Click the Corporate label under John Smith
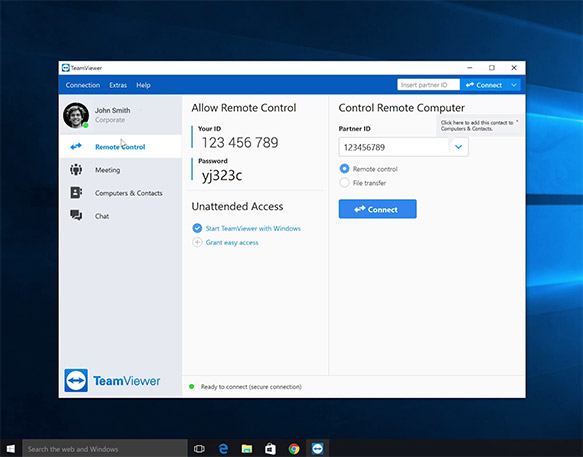583x457 pixels. (110, 120)
